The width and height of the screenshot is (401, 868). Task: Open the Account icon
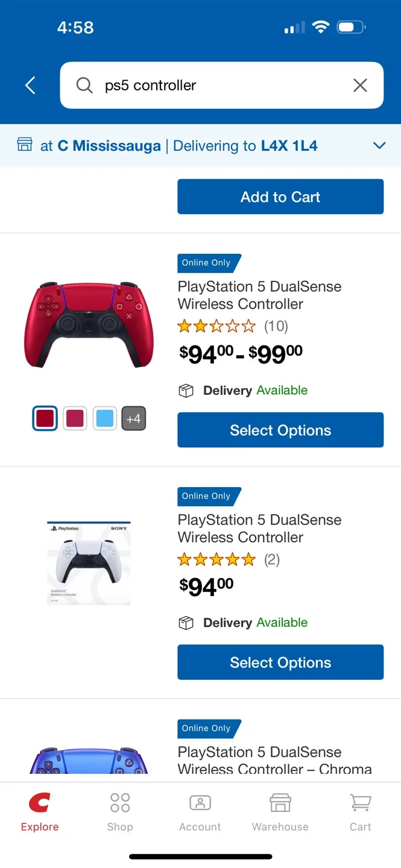coord(200,802)
